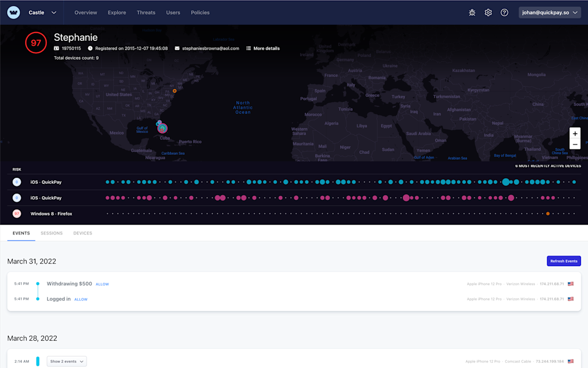Click the user ID card icon
Screen dimensions: 588x368
[56, 49]
